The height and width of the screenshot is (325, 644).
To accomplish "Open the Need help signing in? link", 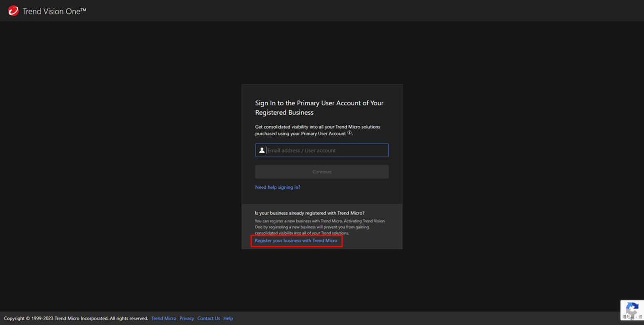I will (278, 187).
